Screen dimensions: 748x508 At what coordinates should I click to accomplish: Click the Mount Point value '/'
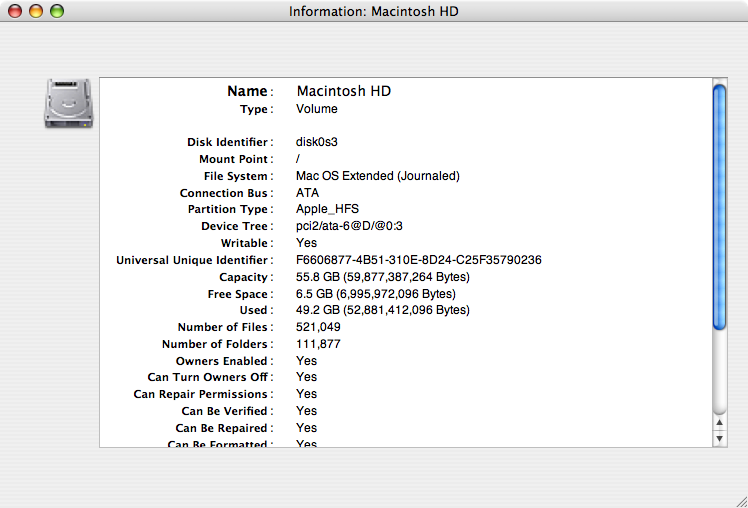pos(298,158)
